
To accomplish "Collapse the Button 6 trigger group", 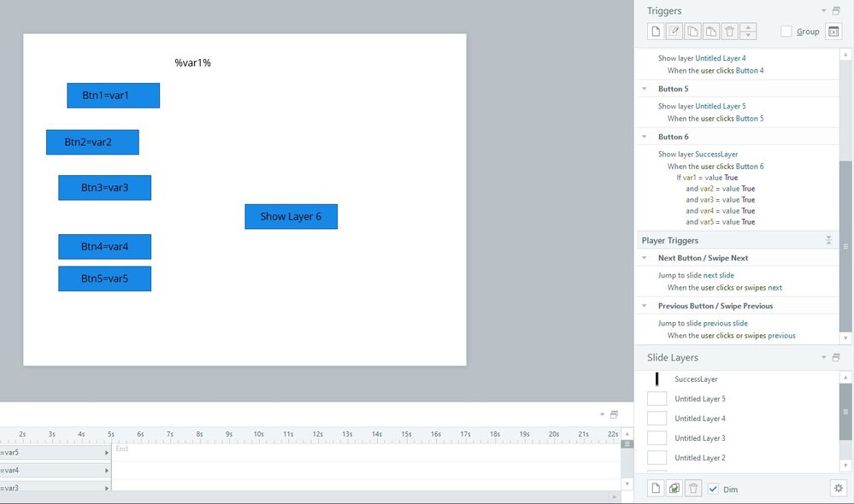I will pos(645,137).
